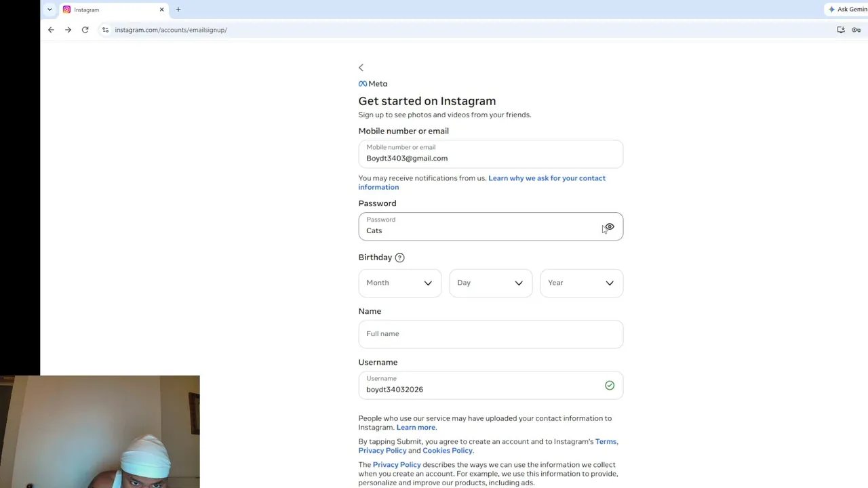Click the Birthday help question mark icon

point(399,258)
